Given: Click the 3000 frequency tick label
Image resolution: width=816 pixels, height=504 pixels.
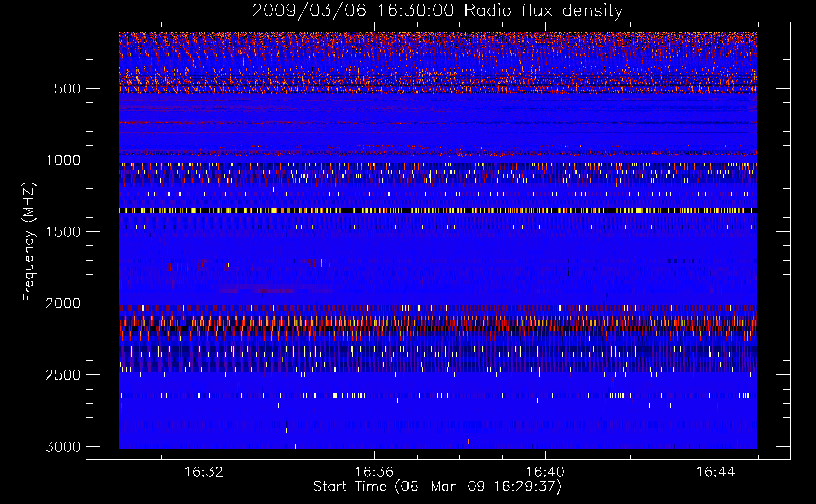Looking at the screenshot, I should 63,447.
